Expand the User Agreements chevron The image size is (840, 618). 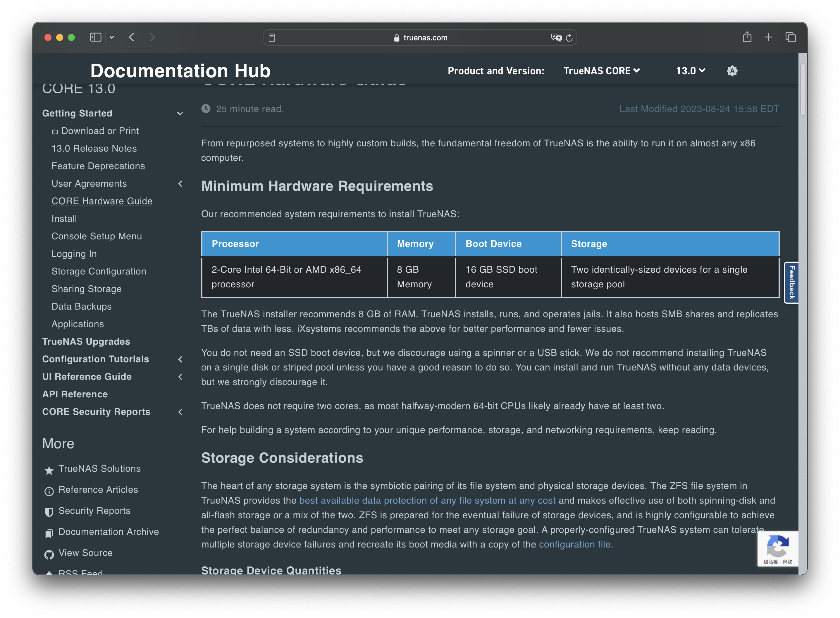click(x=180, y=184)
